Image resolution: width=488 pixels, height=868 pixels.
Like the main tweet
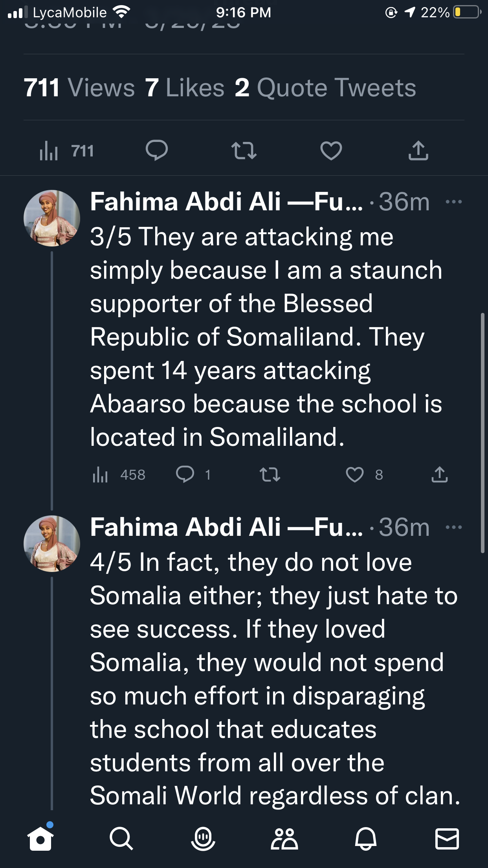point(331,151)
